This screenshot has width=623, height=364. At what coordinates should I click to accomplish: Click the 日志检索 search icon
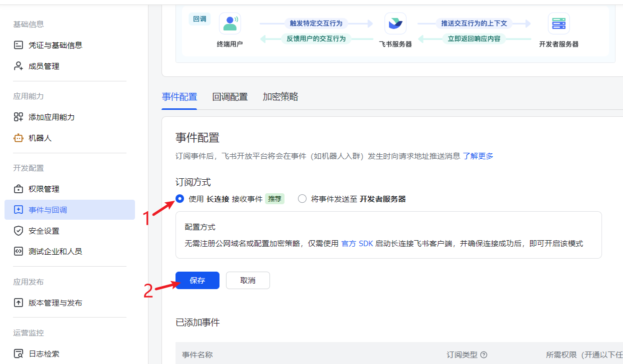(18, 354)
